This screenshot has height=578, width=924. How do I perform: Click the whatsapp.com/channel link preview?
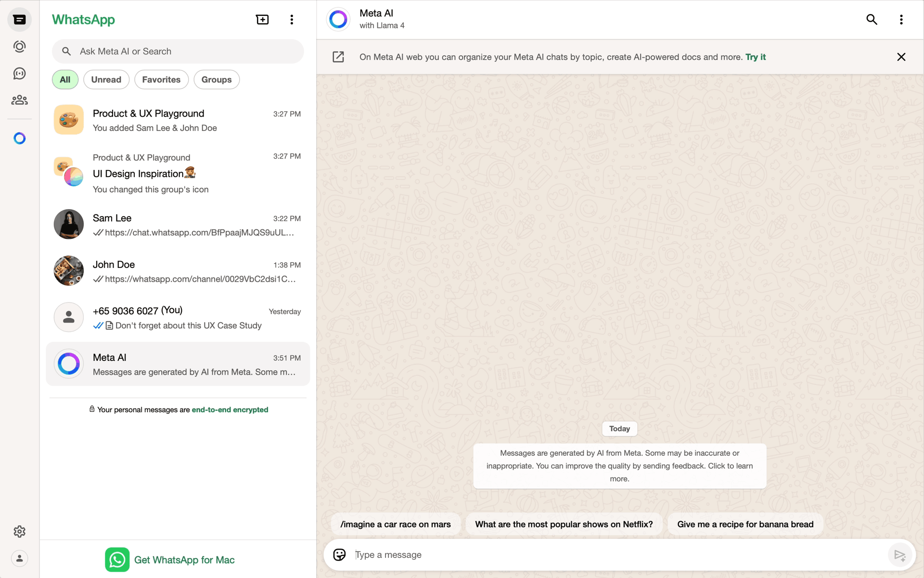(x=200, y=279)
